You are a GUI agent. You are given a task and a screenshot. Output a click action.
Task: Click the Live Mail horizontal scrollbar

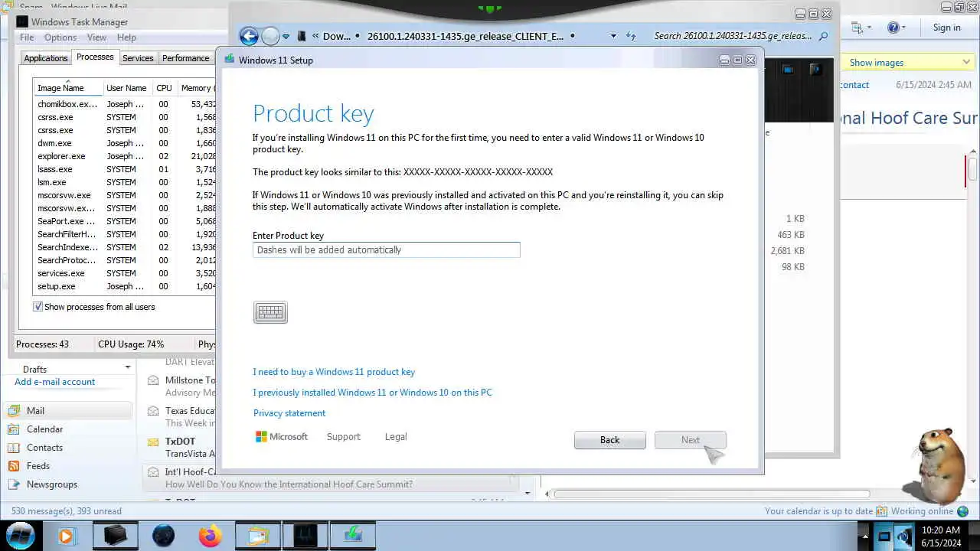point(712,494)
